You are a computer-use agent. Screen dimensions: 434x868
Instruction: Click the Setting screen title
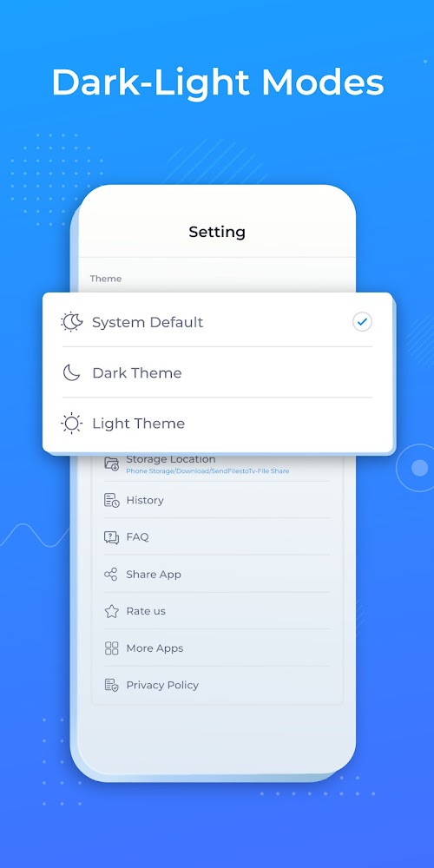coord(217,232)
